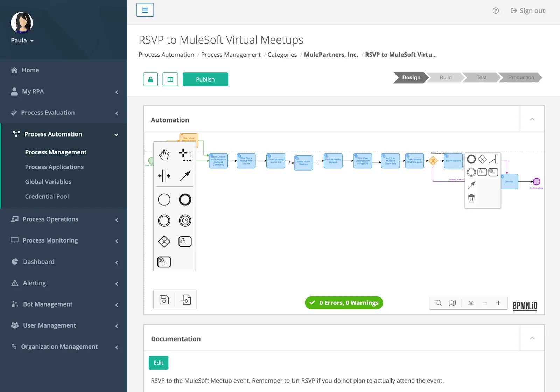The width and height of the screenshot is (560, 392).
Task: Append an end event from the context pad
Action: pos(471,159)
